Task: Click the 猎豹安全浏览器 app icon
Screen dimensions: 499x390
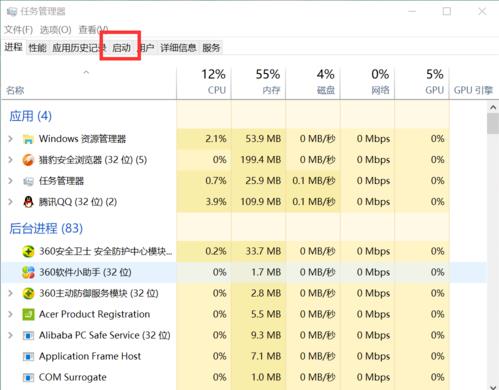Action: [x=28, y=160]
